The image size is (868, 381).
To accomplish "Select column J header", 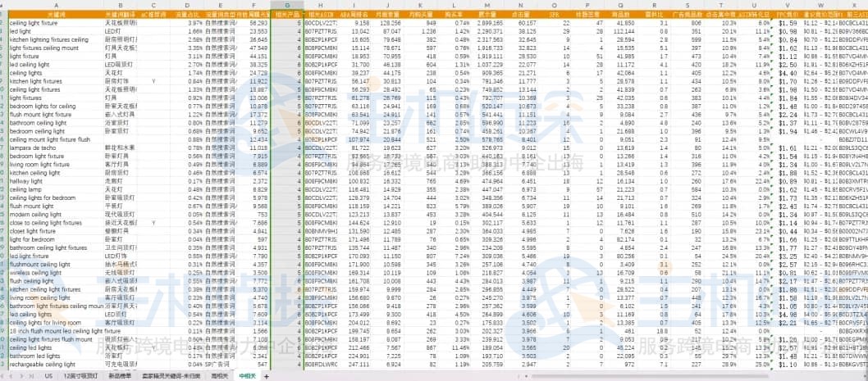I will (x=387, y=5).
